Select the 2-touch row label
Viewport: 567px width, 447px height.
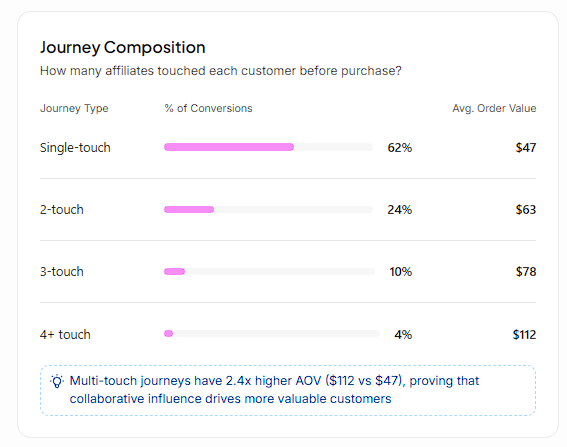[x=62, y=210]
